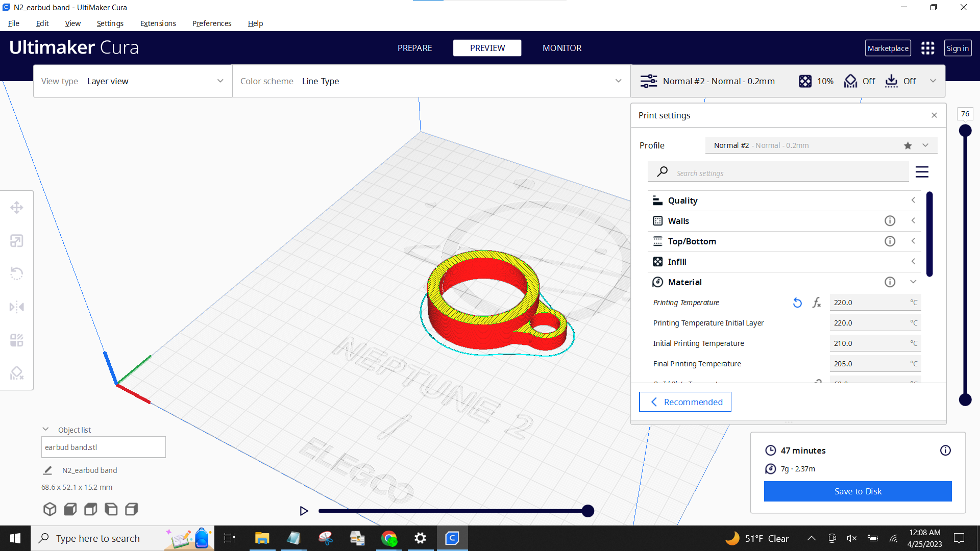Set function for Printing Temperature
This screenshot has width=980, height=551.
click(817, 302)
